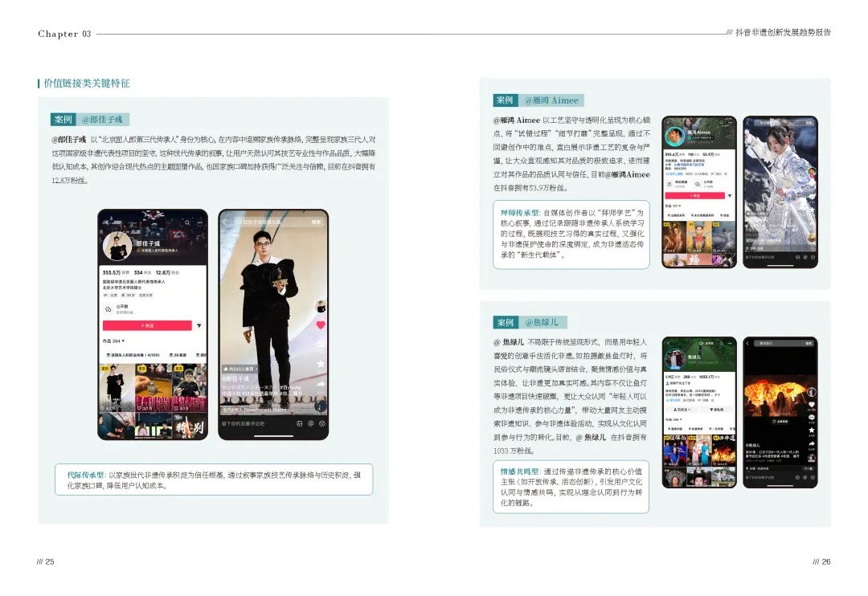The width and height of the screenshot is (868, 596).
Task: Click 发私信 message button on 焦绿儿 profile
Action: point(716,410)
